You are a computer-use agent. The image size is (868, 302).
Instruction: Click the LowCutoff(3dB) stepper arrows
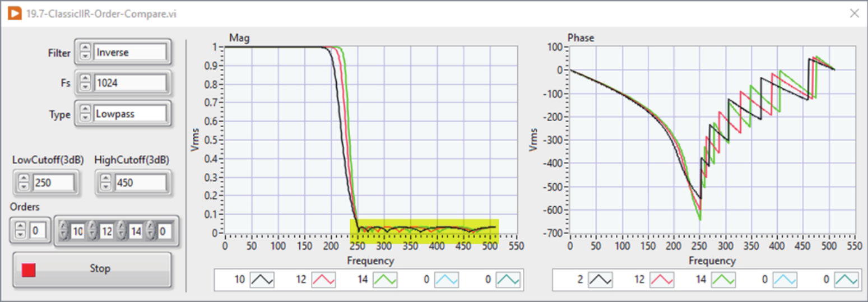tap(24, 183)
